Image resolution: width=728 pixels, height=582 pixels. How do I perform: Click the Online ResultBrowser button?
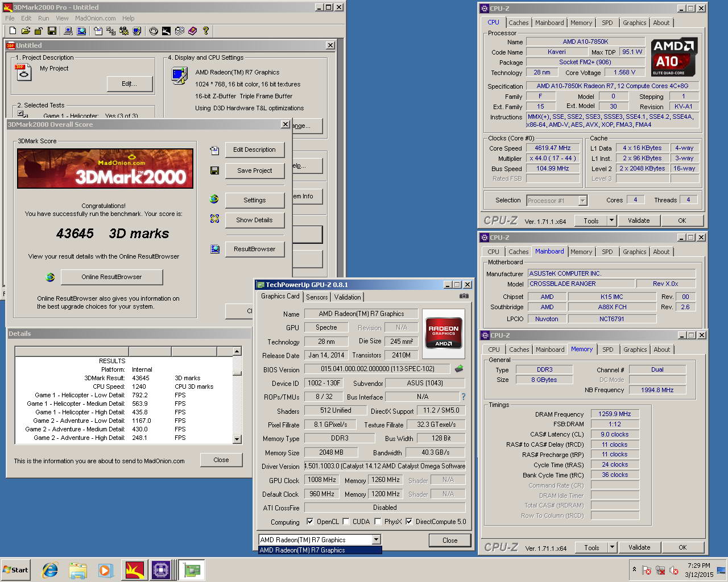(x=111, y=277)
